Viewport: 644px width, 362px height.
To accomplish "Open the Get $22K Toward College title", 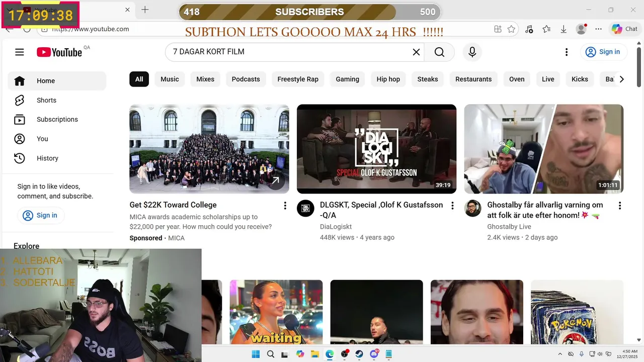I will click(x=173, y=205).
